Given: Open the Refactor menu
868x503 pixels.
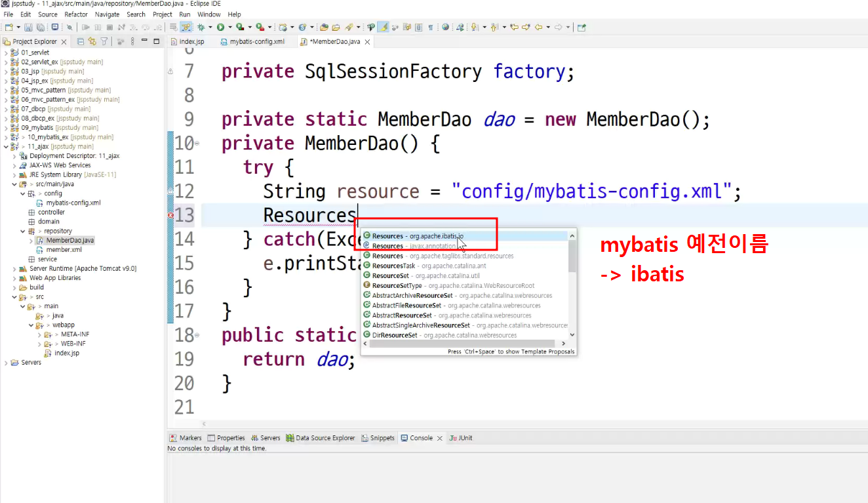Looking at the screenshot, I should click(x=76, y=14).
